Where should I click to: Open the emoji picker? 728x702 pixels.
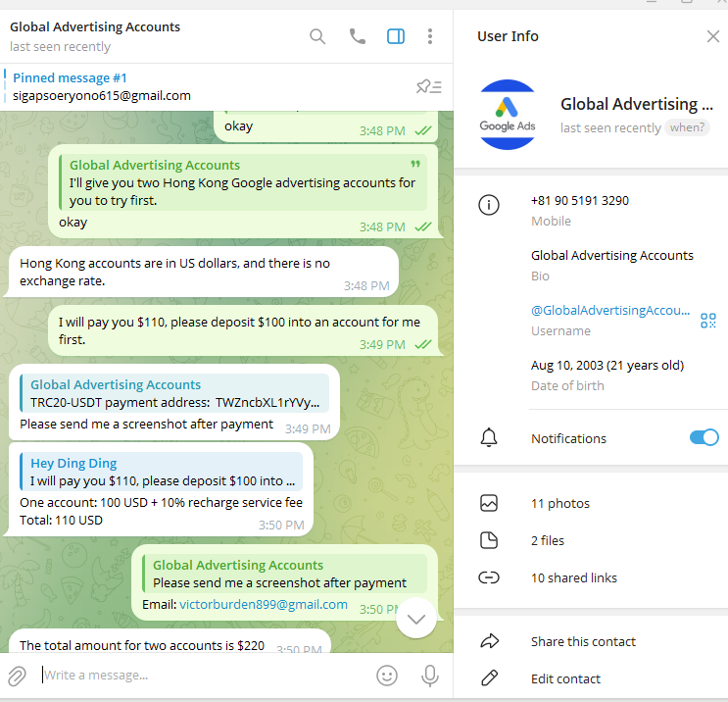pyautogui.click(x=387, y=676)
